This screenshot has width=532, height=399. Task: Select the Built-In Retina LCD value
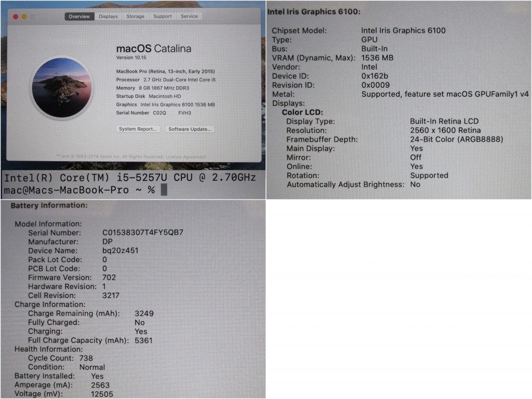[x=444, y=121]
